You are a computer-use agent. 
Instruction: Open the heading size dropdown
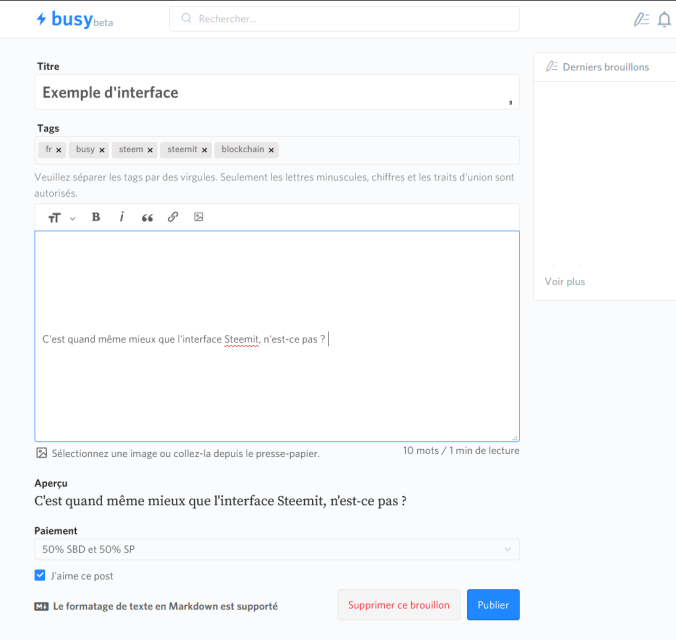coord(61,217)
